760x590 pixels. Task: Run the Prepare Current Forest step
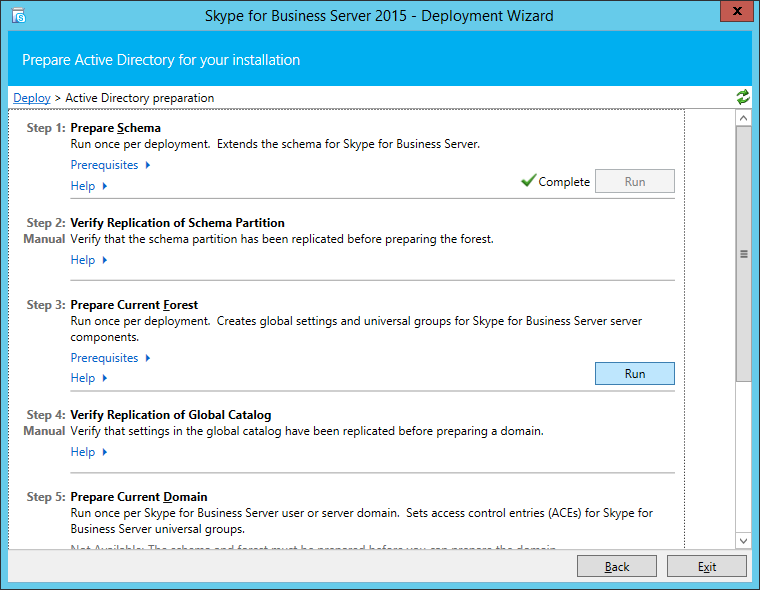point(634,374)
